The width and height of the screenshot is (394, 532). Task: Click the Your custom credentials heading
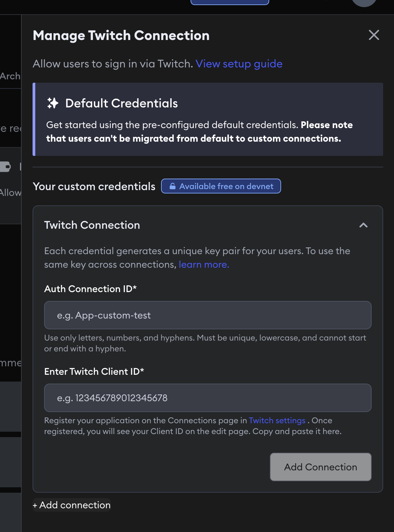[94, 186]
